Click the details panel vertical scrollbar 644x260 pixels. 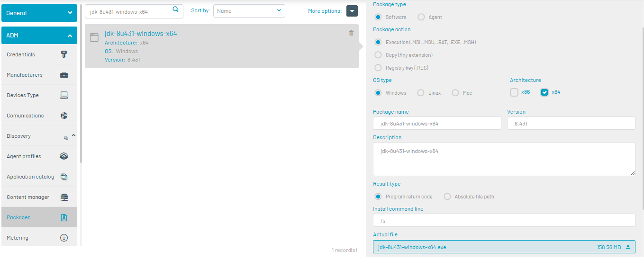coord(643,118)
